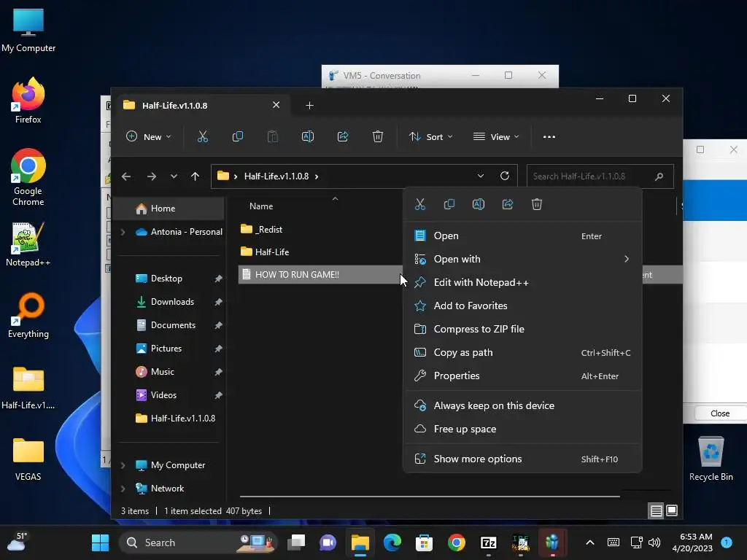
Task: Open Downloads in the navigation pane
Action: coord(172,302)
